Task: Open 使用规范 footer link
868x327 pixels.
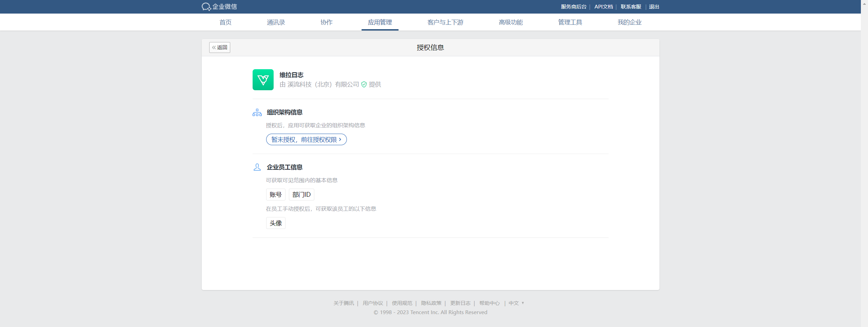Action: pyautogui.click(x=402, y=303)
